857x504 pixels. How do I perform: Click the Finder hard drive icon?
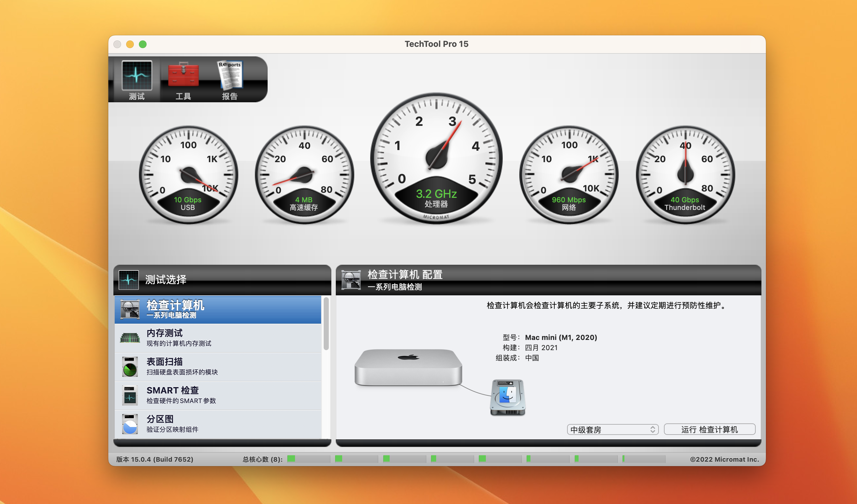click(x=508, y=397)
